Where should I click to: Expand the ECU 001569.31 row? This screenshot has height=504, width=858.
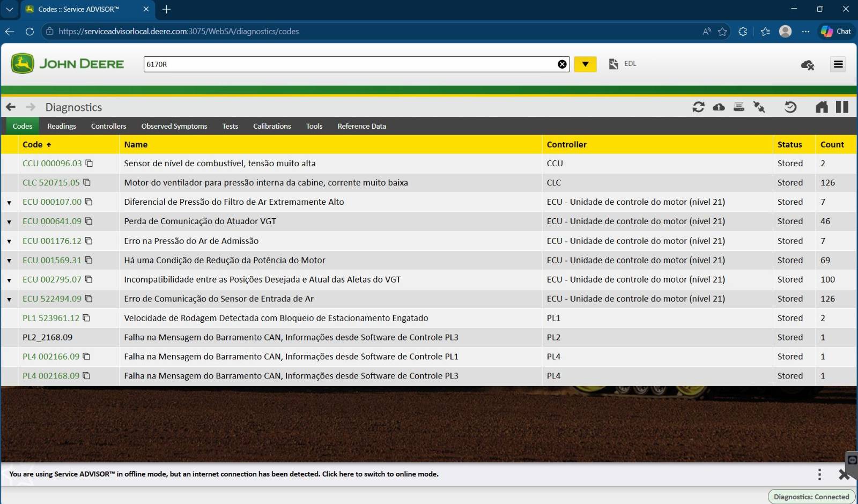(x=9, y=261)
